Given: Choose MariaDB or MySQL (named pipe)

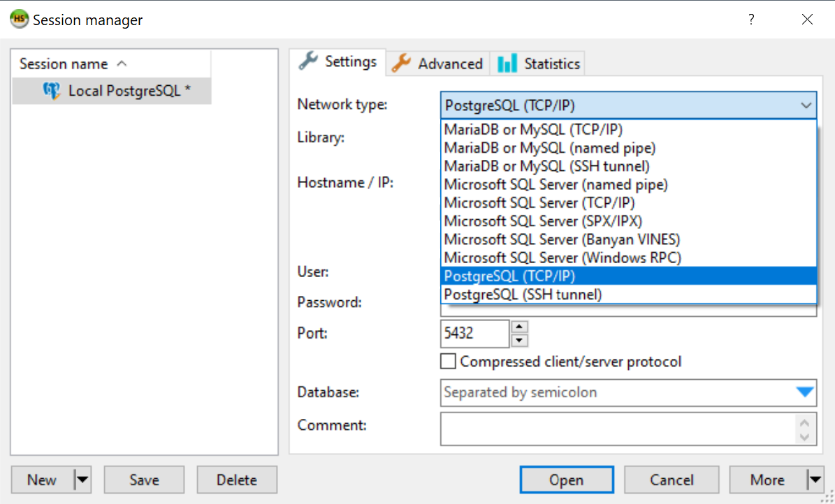Looking at the screenshot, I should (x=628, y=148).
